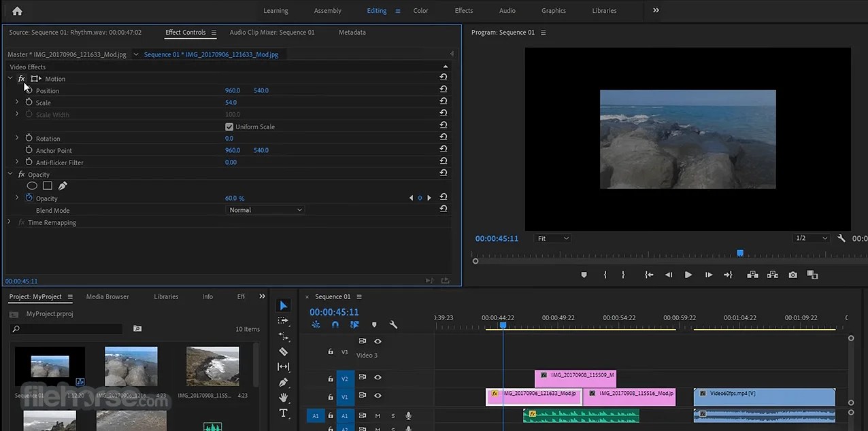Screen dimensions: 868x431
Task: Open the Media Browser tab
Action: 107,296
